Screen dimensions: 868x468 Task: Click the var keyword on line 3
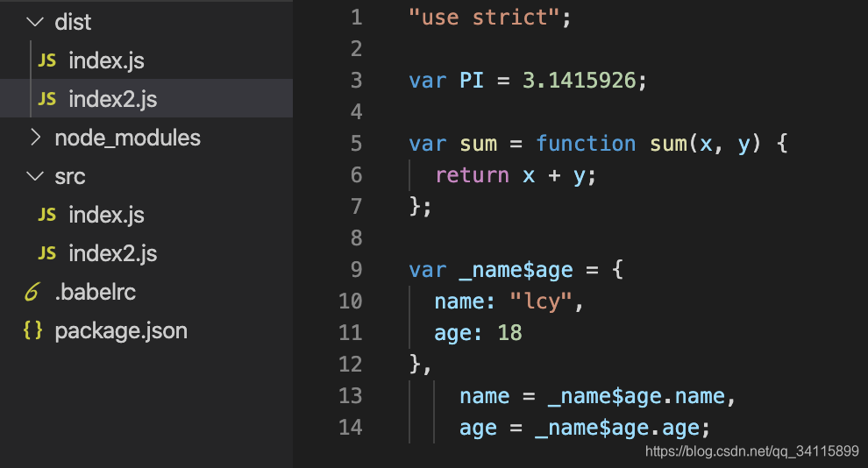pyautogui.click(x=427, y=81)
